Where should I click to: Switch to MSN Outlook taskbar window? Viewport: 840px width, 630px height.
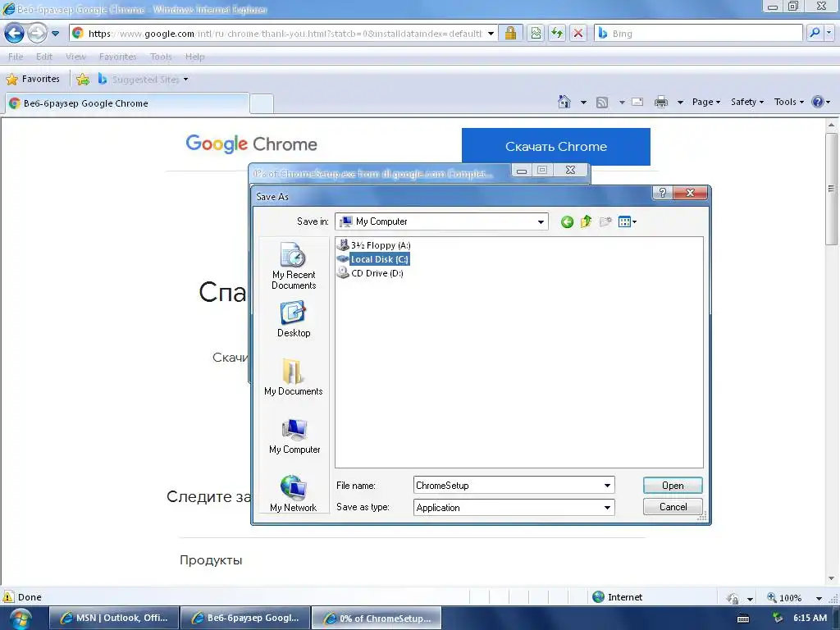[113, 618]
